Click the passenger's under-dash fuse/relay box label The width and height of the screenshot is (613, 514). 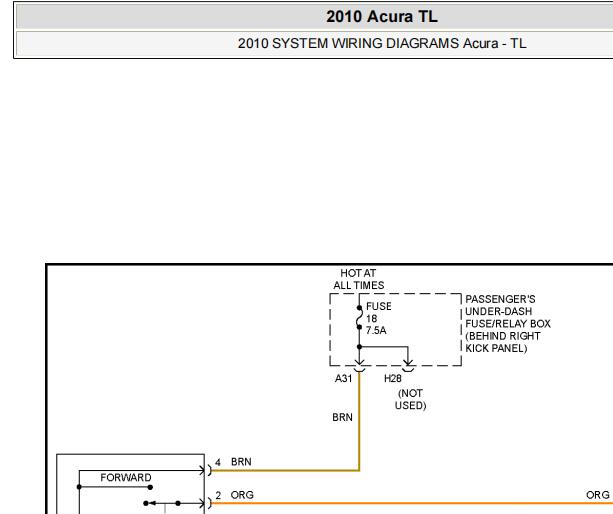[507, 324]
